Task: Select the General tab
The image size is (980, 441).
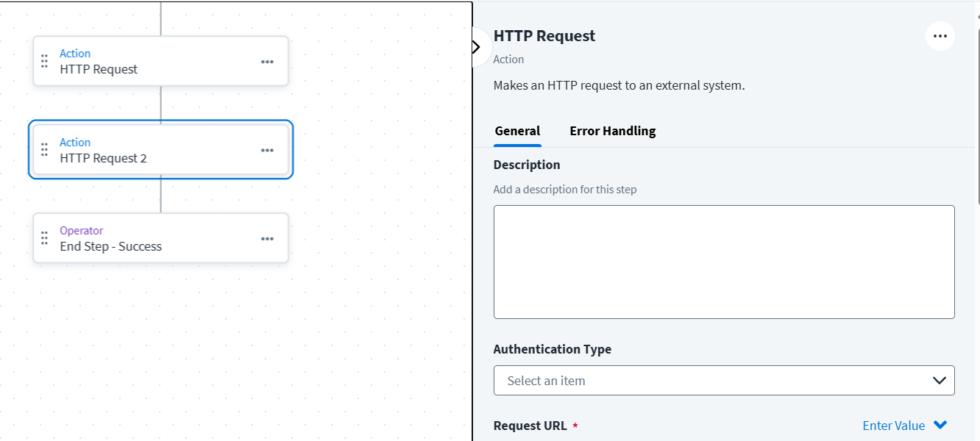Action: point(517,131)
